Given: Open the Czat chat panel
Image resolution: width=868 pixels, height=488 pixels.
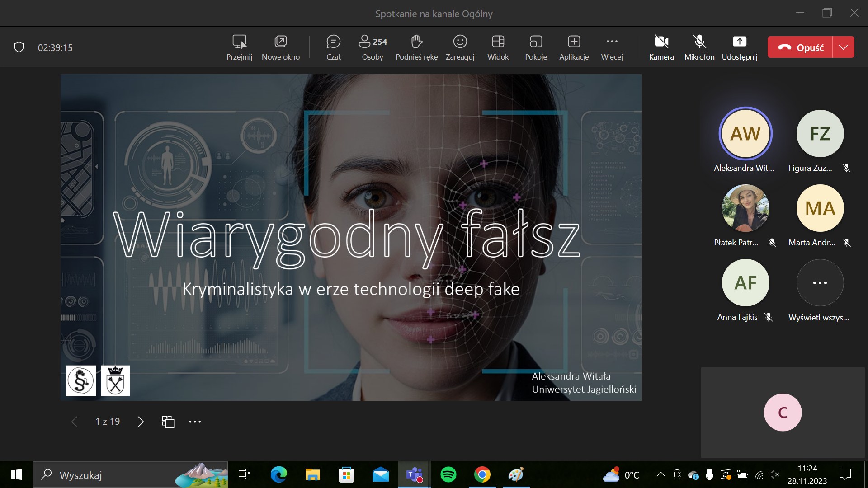Looking at the screenshot, I should [x=333, y=47].
